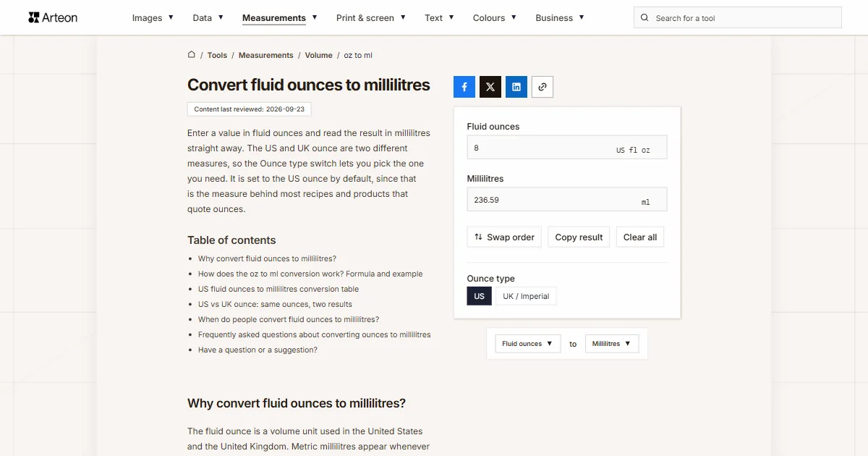The height and width of the screenshot is (456, 868).
Task: Go to the home breadcrumb icon
Action: [192, 54]
